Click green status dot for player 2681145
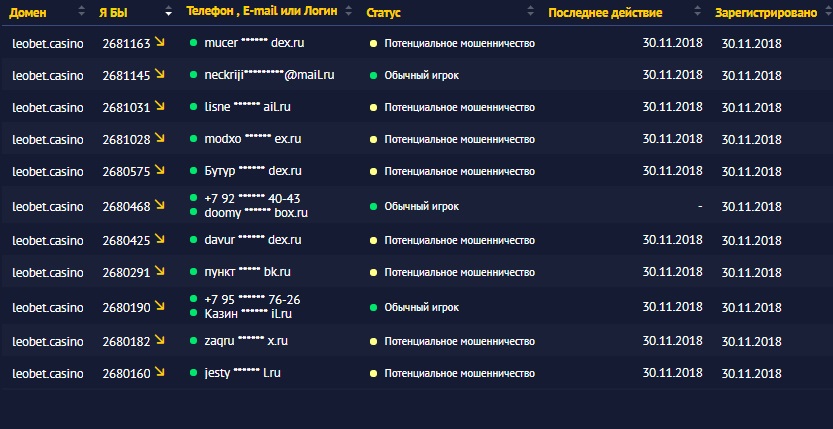The image size is (833, 429). pos(374,75)
